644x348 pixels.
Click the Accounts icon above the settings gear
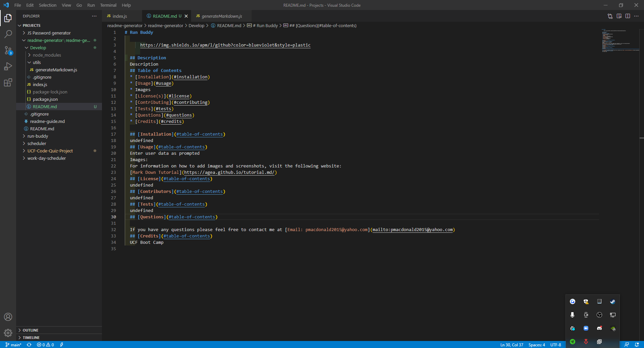pos(8,317)
